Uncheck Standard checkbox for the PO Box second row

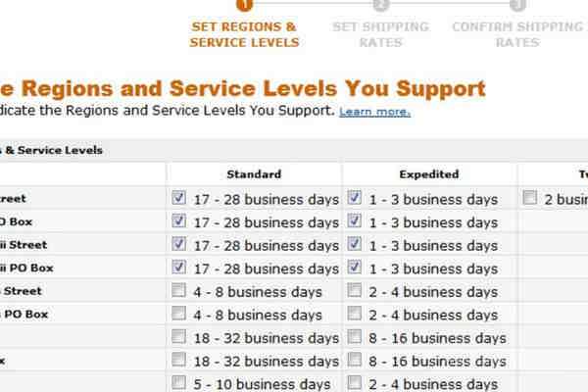178,220
